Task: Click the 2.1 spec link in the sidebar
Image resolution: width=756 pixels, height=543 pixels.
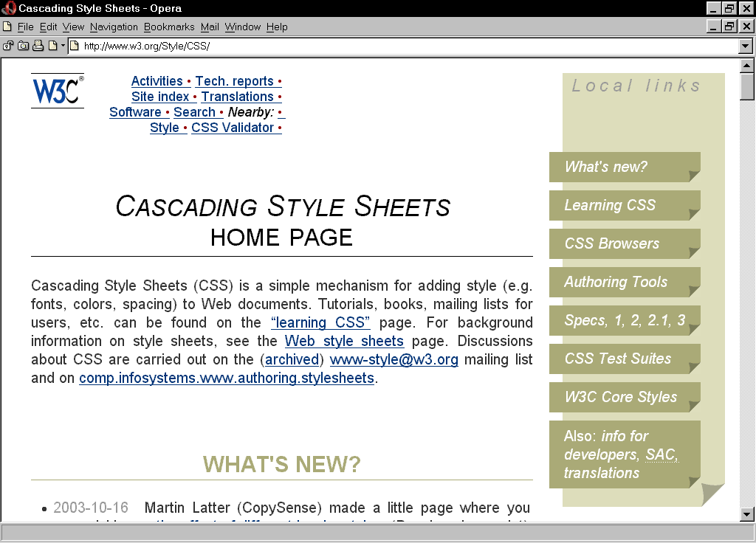Action: click(x=658, y=320)
